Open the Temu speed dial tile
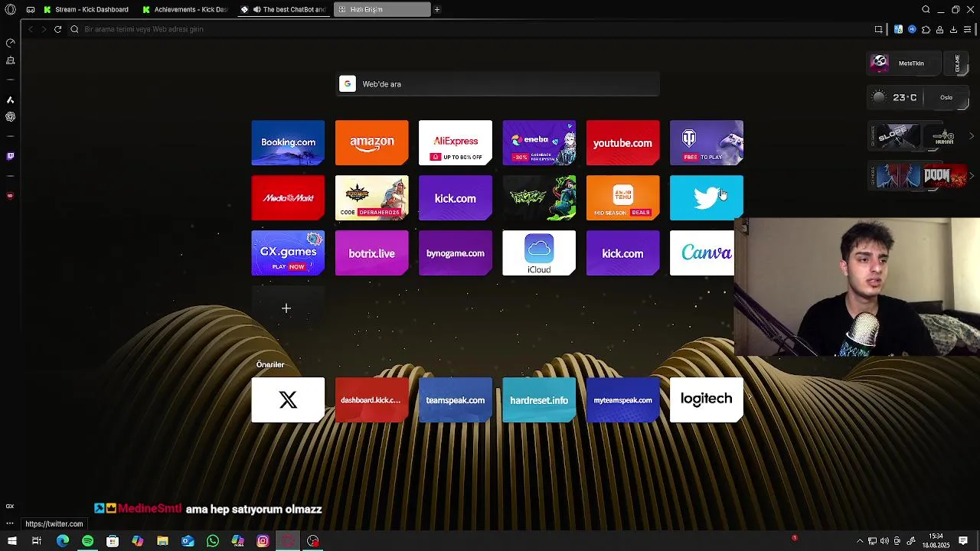 [622, 197]
